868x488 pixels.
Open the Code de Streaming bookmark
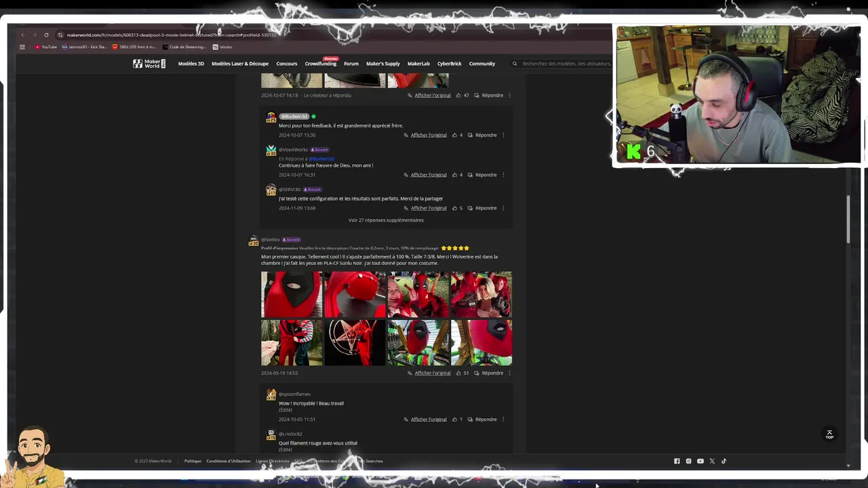(184, 47)
